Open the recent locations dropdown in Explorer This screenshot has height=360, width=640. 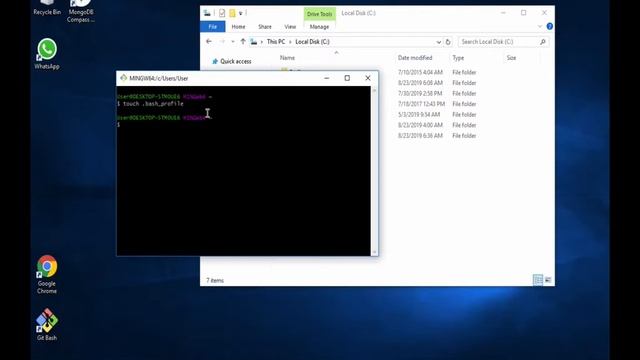tap(233, 42)
